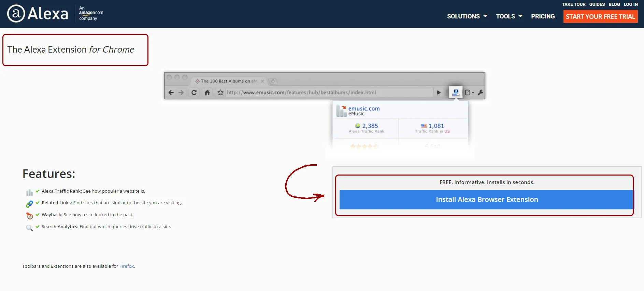
Task: Follow the Firefox link
Action: [126, 266]
